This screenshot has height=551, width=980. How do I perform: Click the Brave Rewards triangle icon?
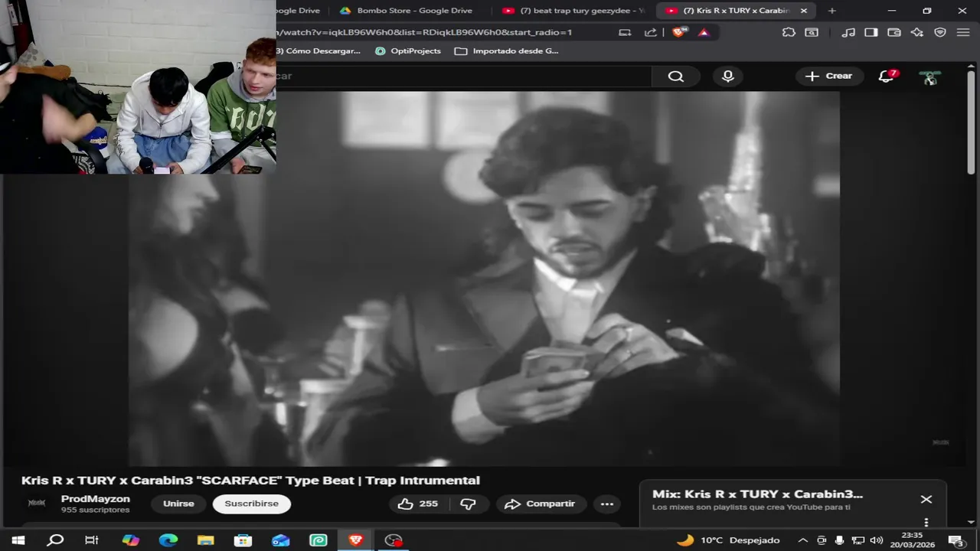[x=704, y=32]
